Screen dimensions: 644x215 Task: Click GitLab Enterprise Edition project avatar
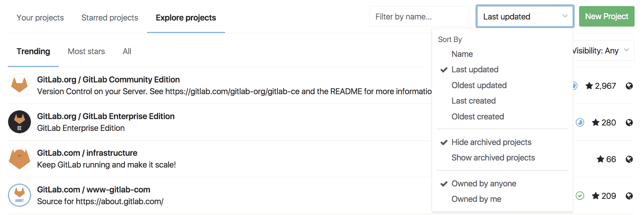(x=20, y=122)
